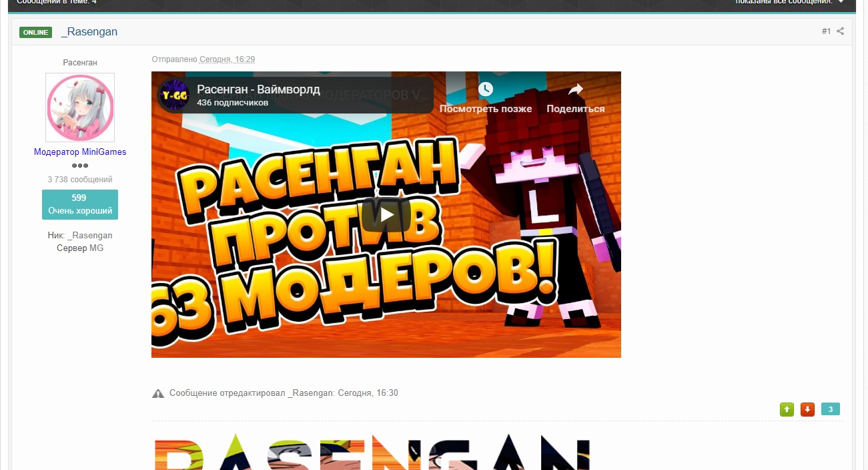Screen dimensions: 868x470
Task: Click the 3 738 сообщений post count
Action: (x=80, y=180)
